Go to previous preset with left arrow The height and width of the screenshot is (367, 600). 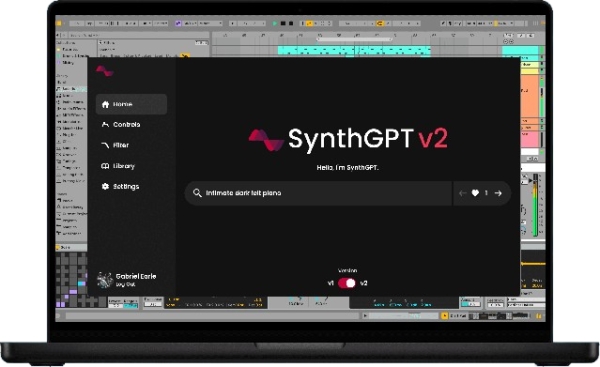point(463,193)
